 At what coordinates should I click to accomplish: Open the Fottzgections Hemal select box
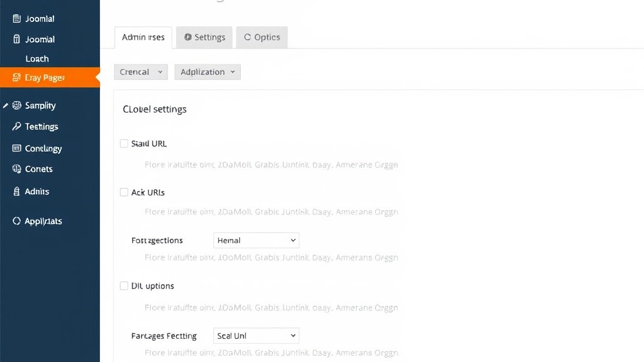[x=256, y=240]
